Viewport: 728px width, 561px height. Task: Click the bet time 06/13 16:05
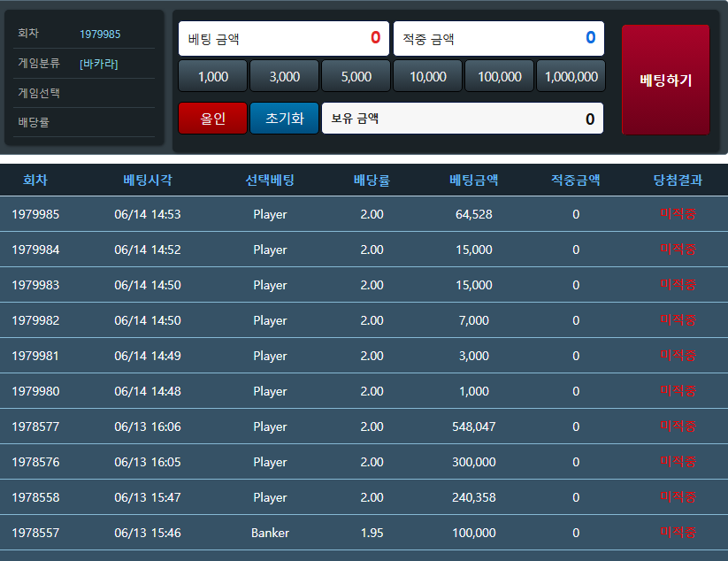coord(148,462)
